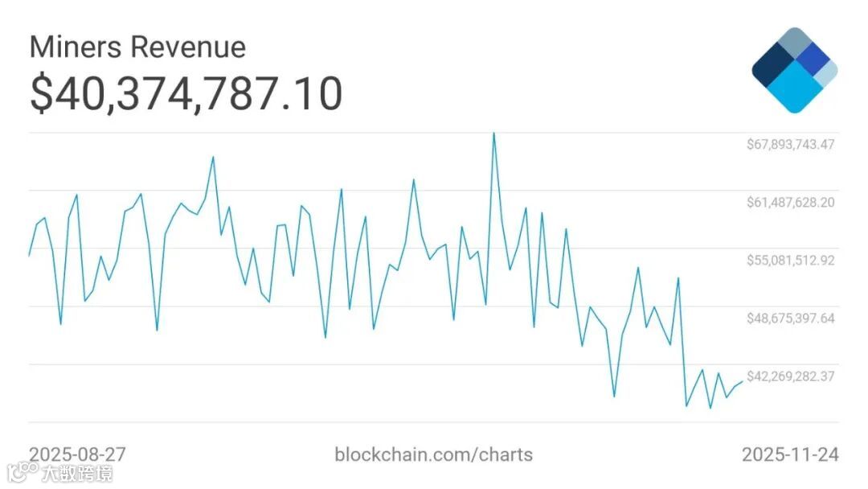Click the bright blue bottom segment of the logo
The width and height of the screenshot is (868, 489).
coord(795,90)
